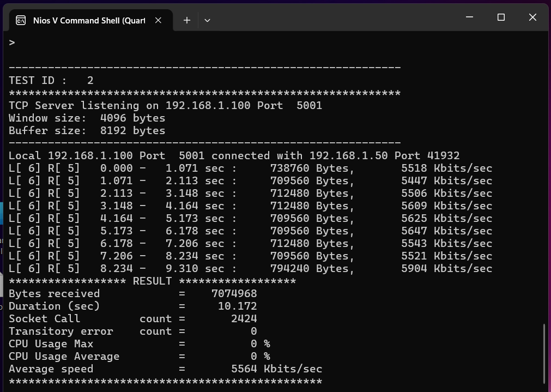Minimize the terminal window
The image size is (551, 392).
tap(469, 17)
